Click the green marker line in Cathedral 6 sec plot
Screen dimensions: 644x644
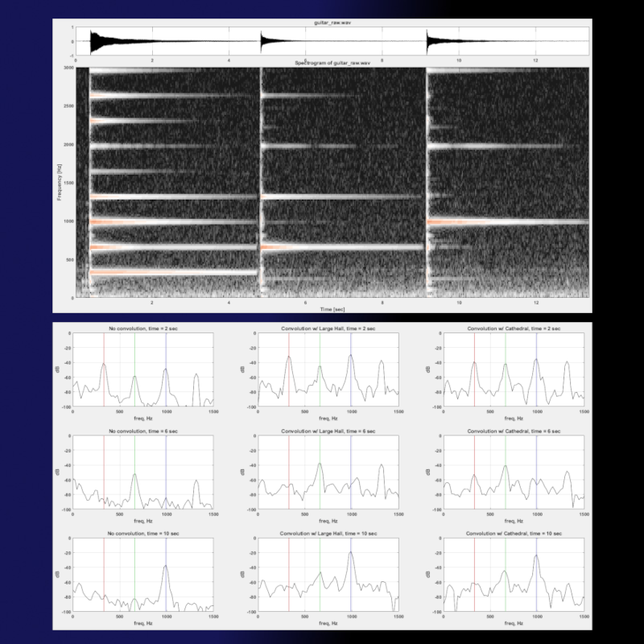click(506, 473)
